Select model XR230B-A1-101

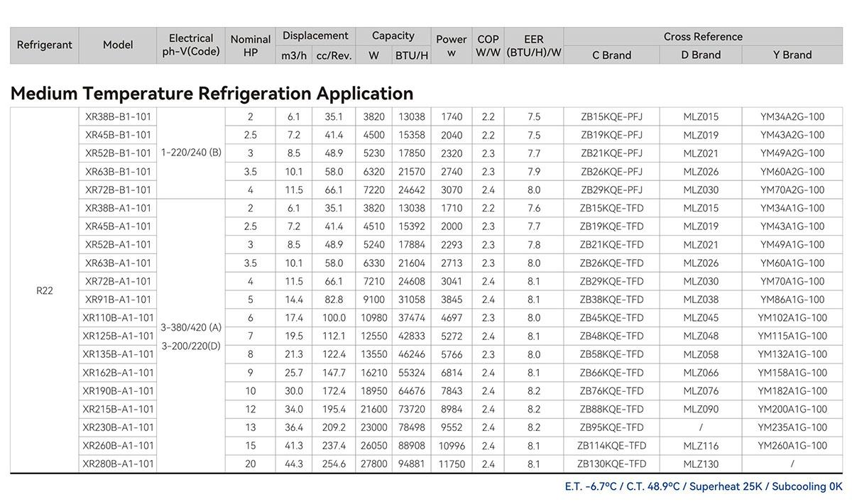coord(118,427)
